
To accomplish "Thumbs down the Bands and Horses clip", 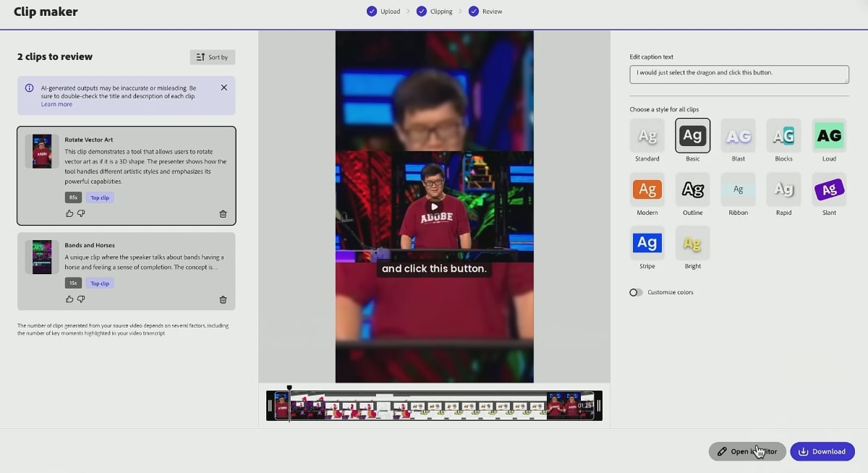I will tap(81, 299).
